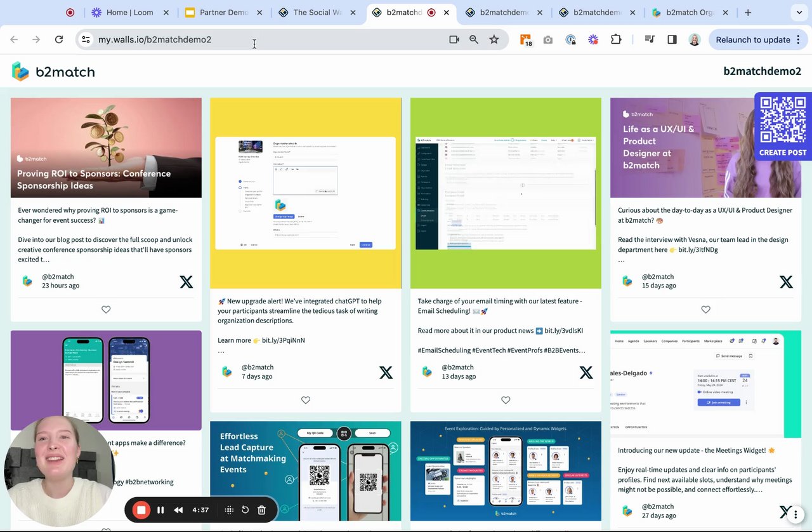Close the b2match Org tab
The image size is (812, 532).
pyautogui.click(x=726, y=12)
